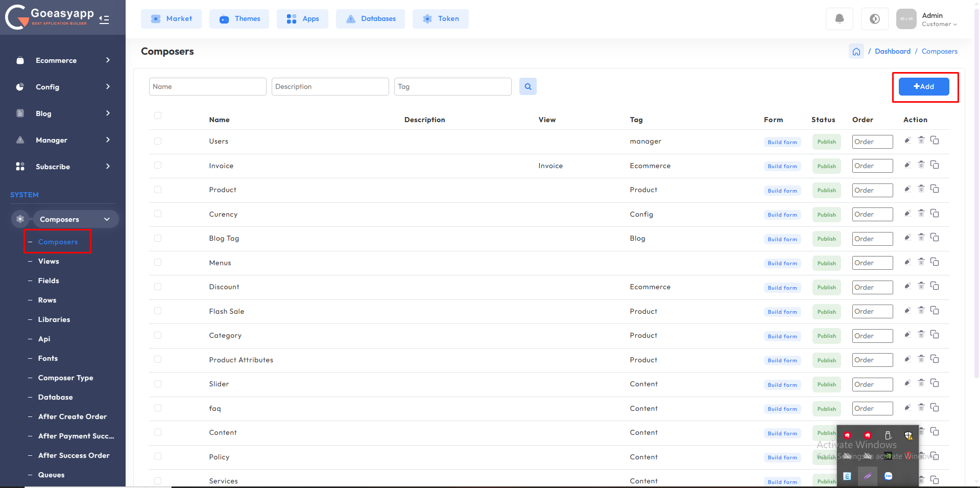Click the Publish status badge for Category

coord(826,336)
